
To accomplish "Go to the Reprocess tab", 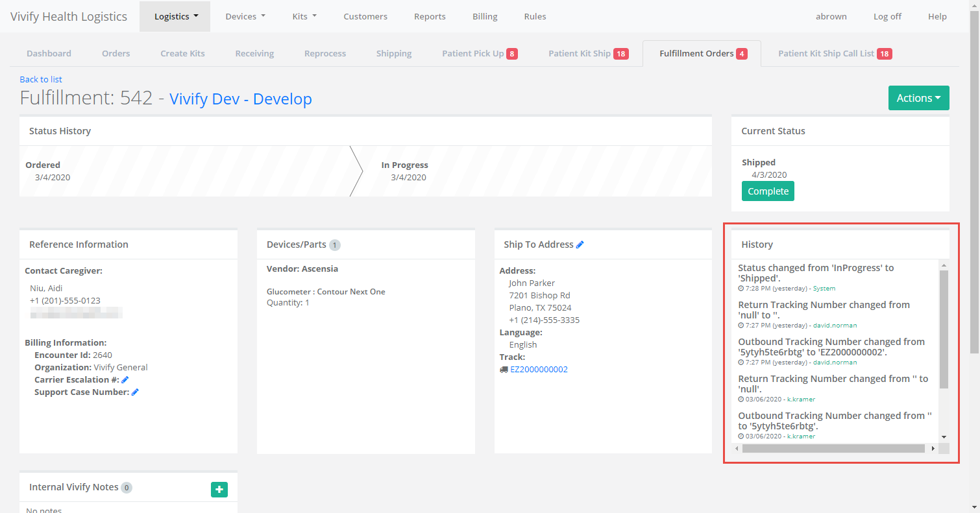I will click(325, 53).
